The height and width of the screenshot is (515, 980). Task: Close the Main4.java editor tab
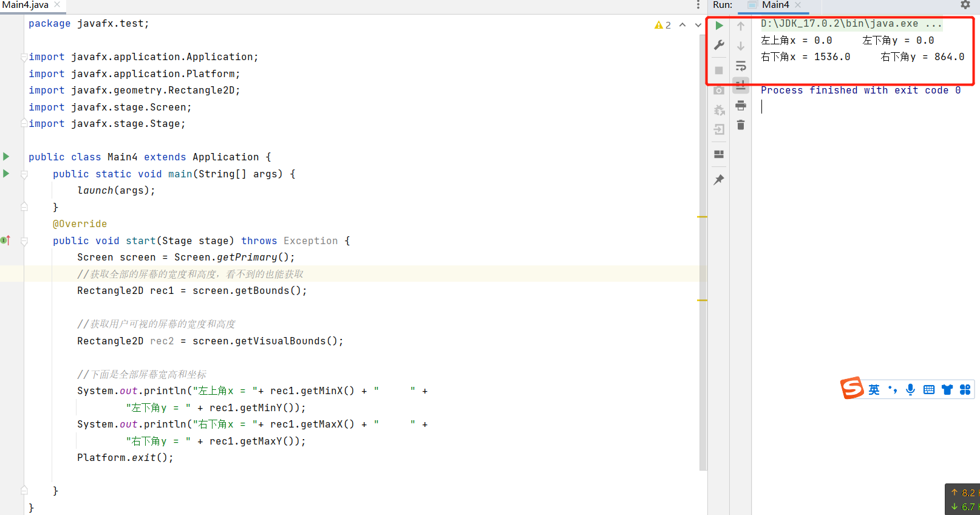[57, 4]
